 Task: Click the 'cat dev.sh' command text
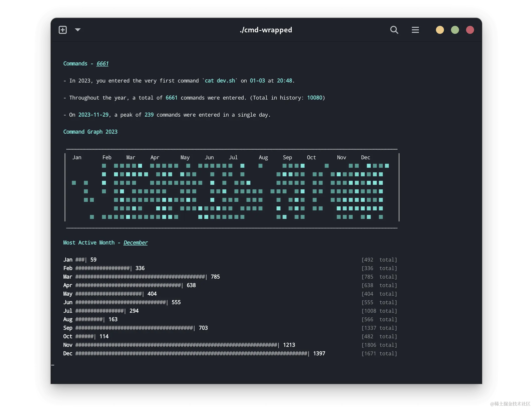[x=220, y=81]
